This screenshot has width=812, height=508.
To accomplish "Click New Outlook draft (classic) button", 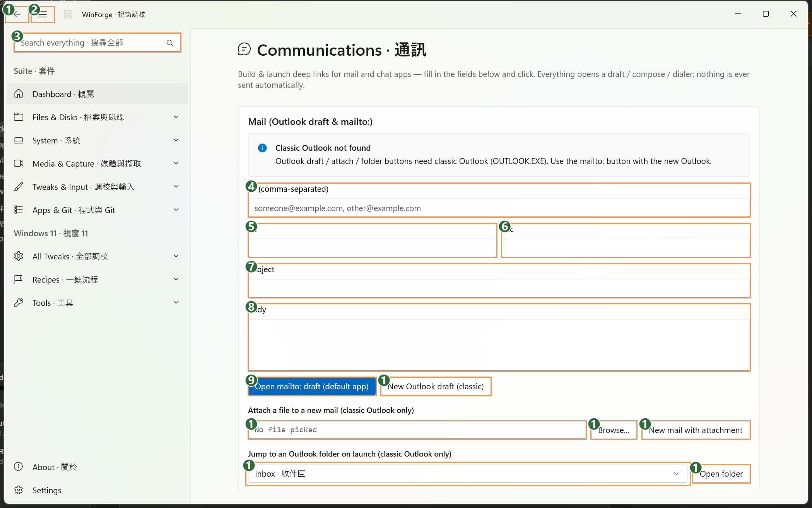I will [436, 387].
